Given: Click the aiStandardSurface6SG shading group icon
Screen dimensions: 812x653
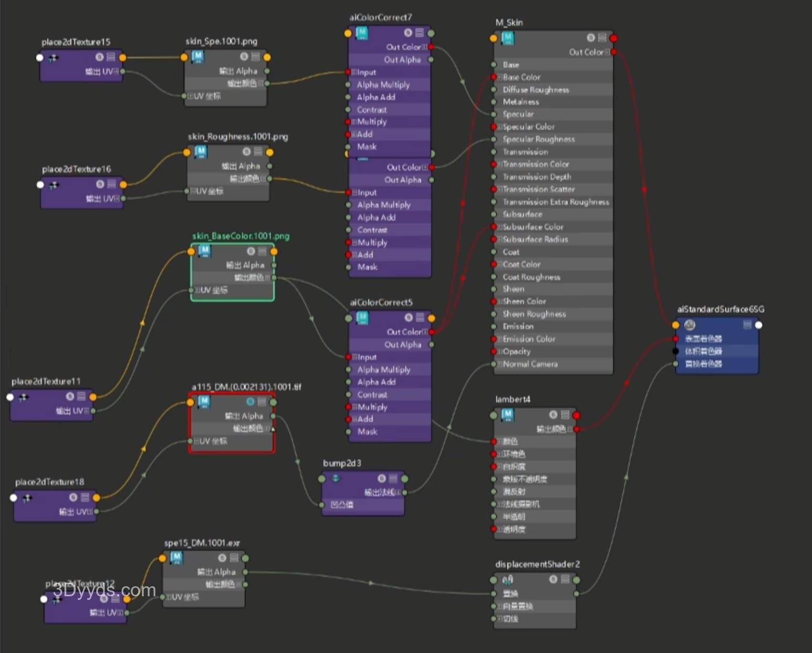Looking at the screenshot, I should [690, 325].
